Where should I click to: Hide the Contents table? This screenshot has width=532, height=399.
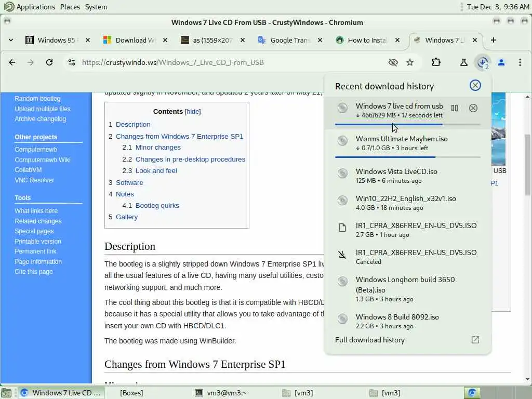click(x=193, y=112)
